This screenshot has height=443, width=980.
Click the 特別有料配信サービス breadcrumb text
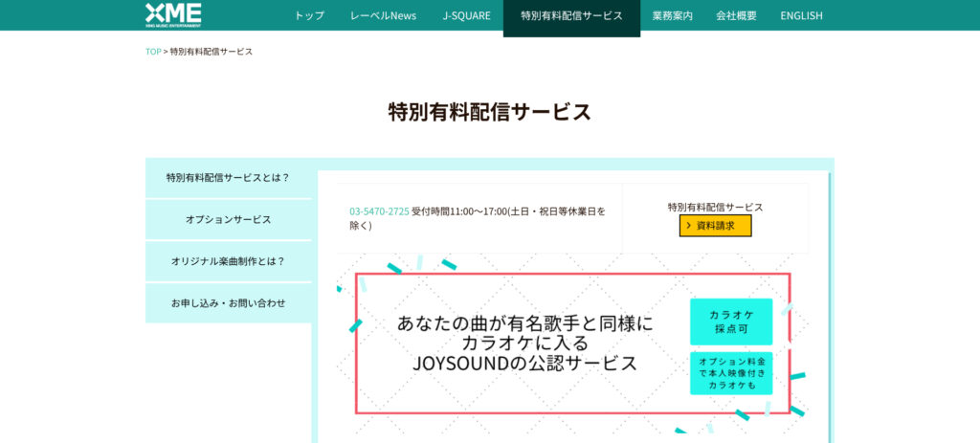click(x=212, y=52)
